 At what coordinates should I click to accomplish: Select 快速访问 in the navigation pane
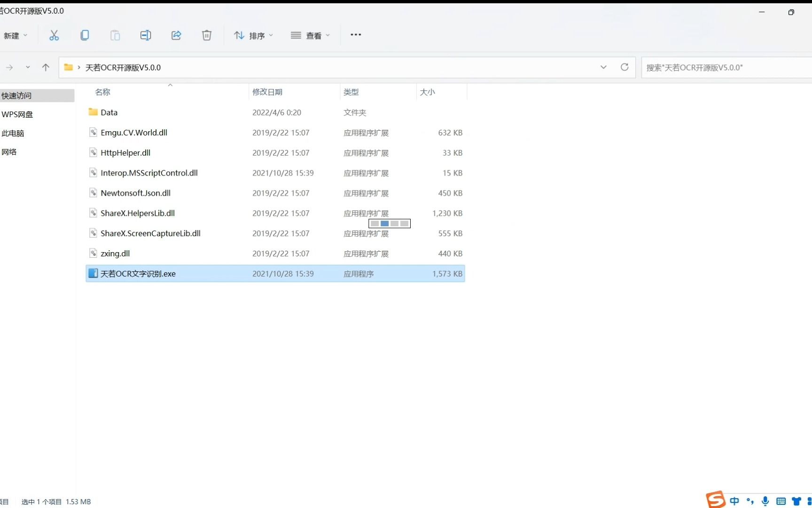[37, 95]
